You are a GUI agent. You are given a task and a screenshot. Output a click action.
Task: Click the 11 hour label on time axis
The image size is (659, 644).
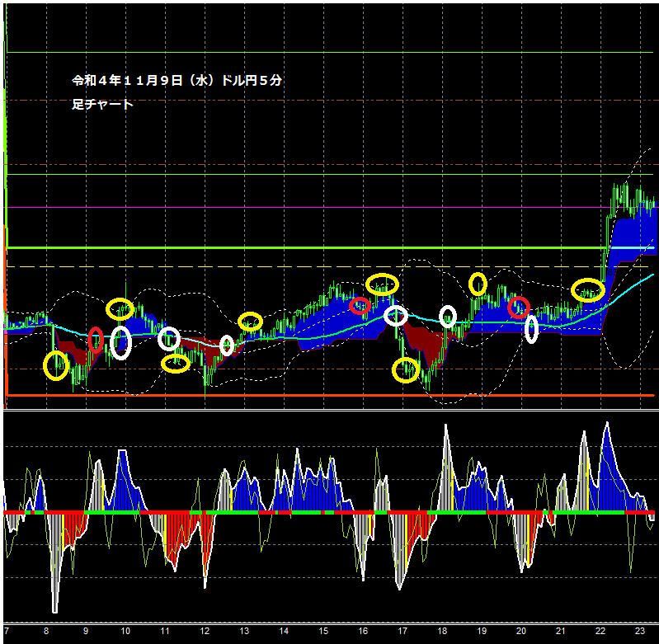(165, 631)
